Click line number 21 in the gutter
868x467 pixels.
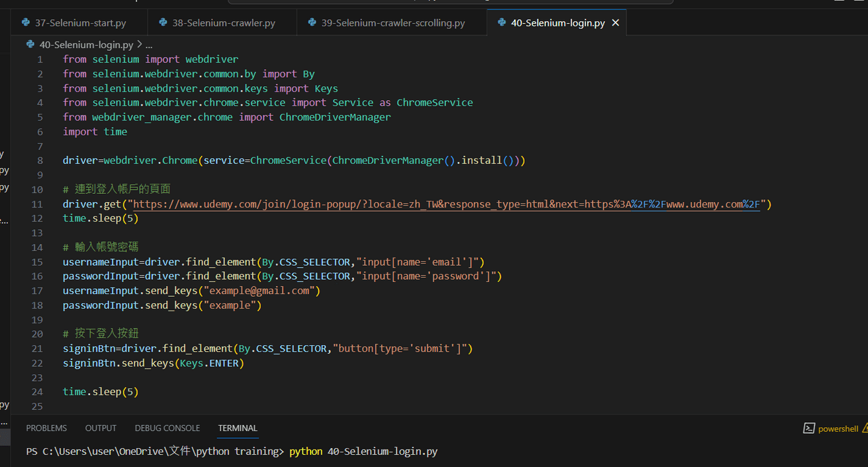[37, 348]
